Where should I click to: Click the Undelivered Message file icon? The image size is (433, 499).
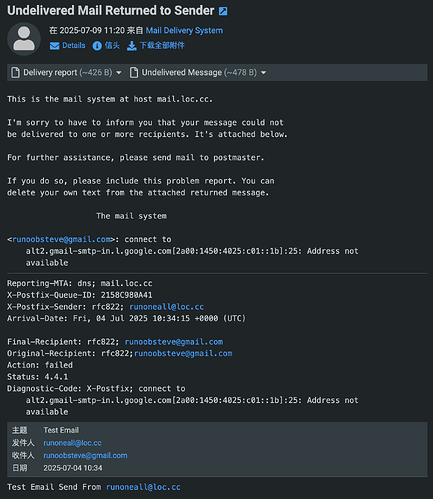point(134,72)
